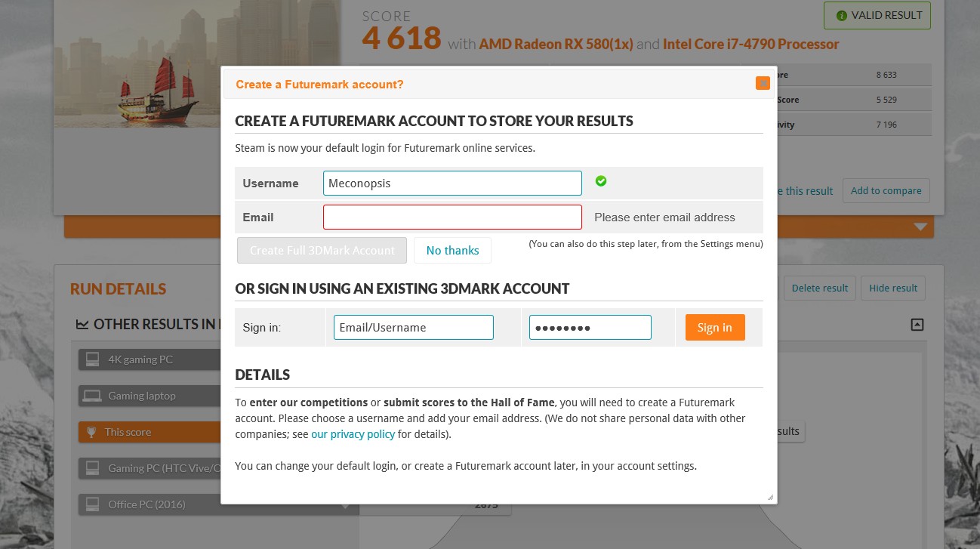Click the Intel Core i7-4790 Processor link
Viewport: 980px width, 549px height.
click(750, 44)
